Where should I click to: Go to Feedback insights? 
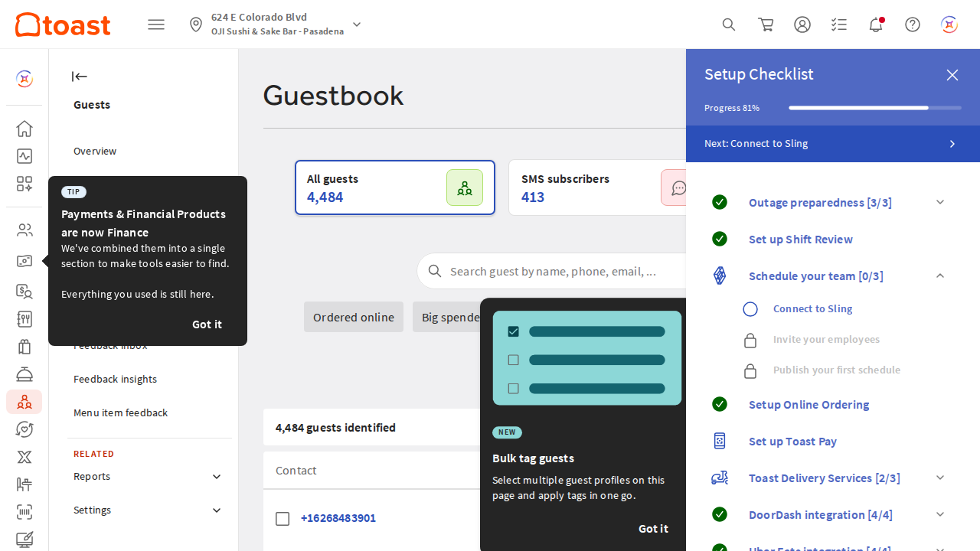(x=115, y=379)
